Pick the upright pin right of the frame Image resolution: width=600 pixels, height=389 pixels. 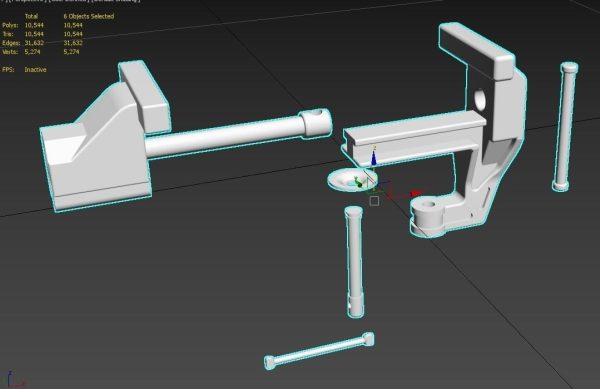(565, 126)
